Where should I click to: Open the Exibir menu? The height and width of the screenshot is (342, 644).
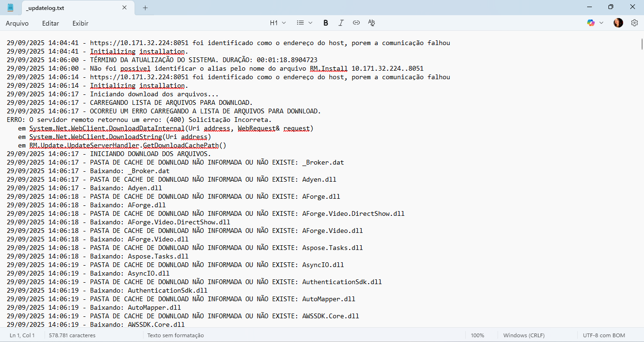coord(80,23)
